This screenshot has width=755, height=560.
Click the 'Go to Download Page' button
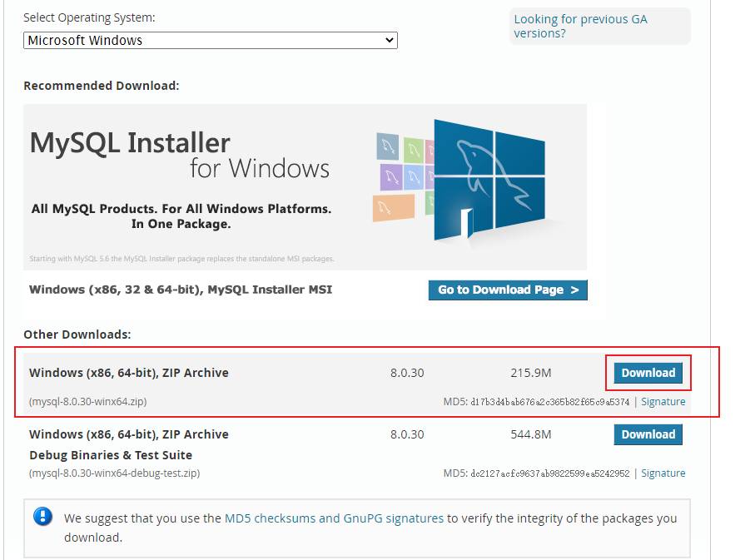(x=508, y=290)
